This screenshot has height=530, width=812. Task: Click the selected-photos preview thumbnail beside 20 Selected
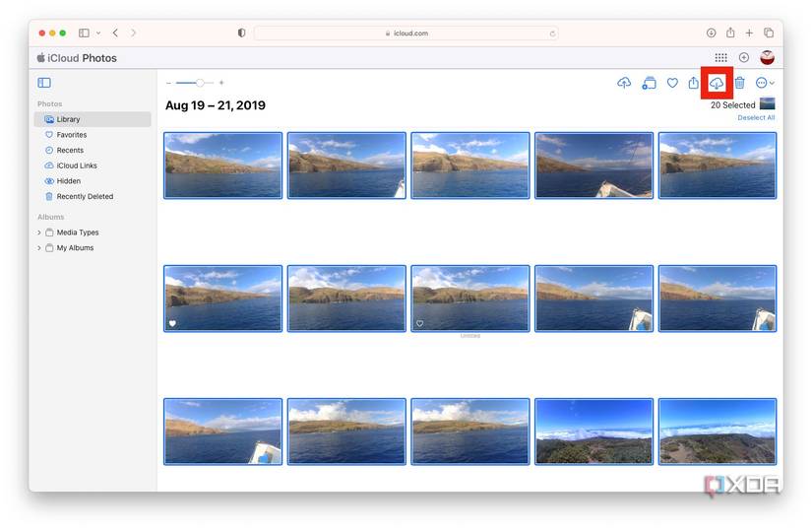(x=768, y=103)
